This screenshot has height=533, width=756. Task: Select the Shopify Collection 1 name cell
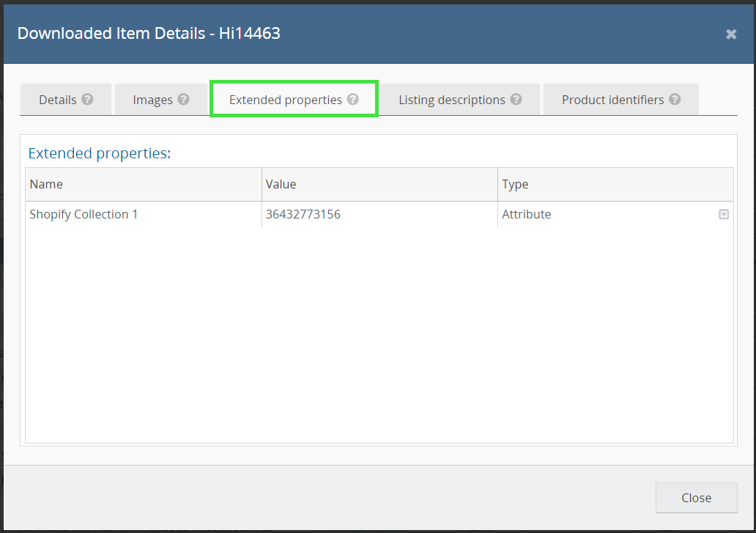[84, 215]
